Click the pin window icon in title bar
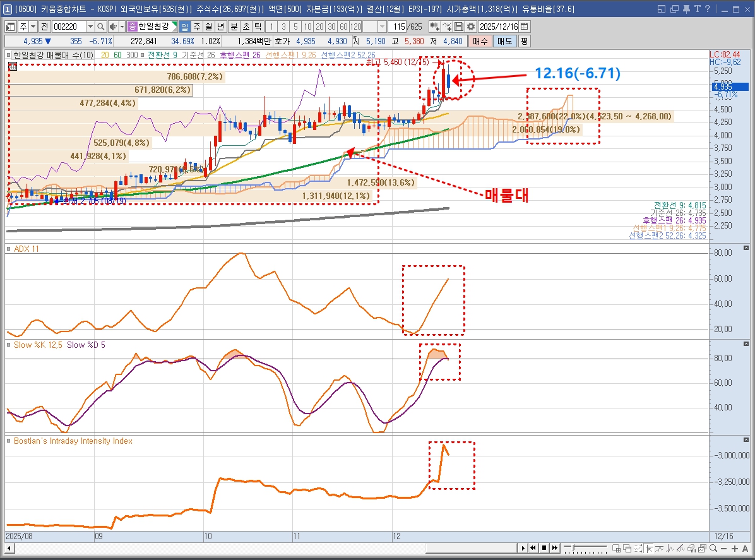755x560 pixels. pyautogui.click(x=687, y=9)
